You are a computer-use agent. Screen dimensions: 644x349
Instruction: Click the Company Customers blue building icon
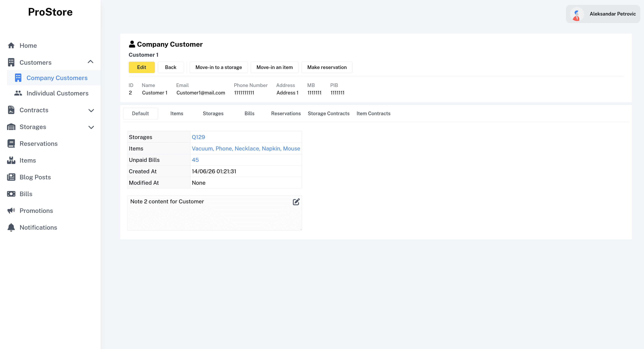coord(18,78)
